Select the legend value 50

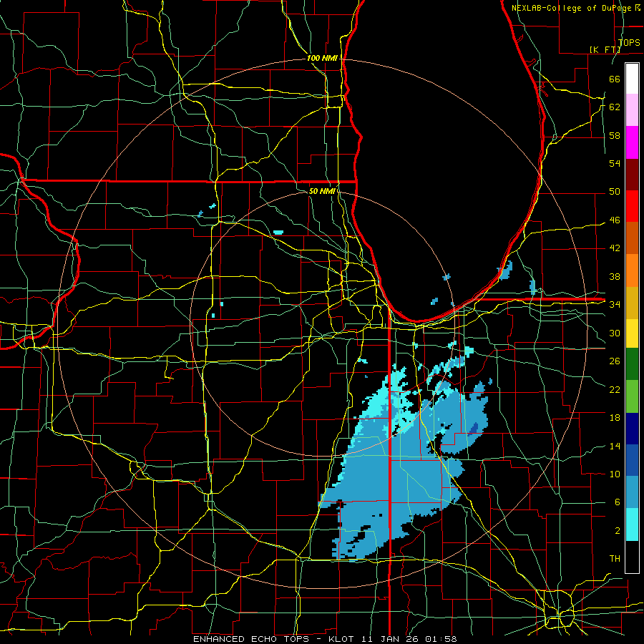[615, 192]
